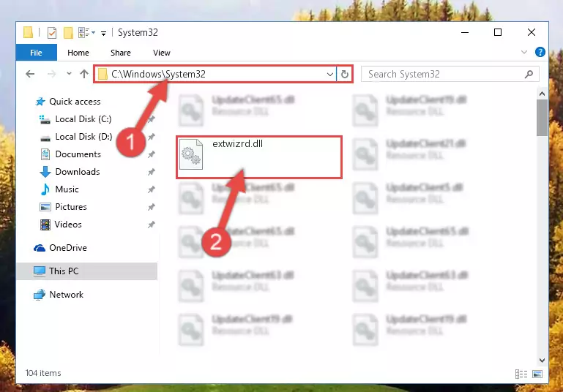This screenshot has height=392, width=563.
Task: Click the scrollbar up arrow
Action: tap(542, 94)
